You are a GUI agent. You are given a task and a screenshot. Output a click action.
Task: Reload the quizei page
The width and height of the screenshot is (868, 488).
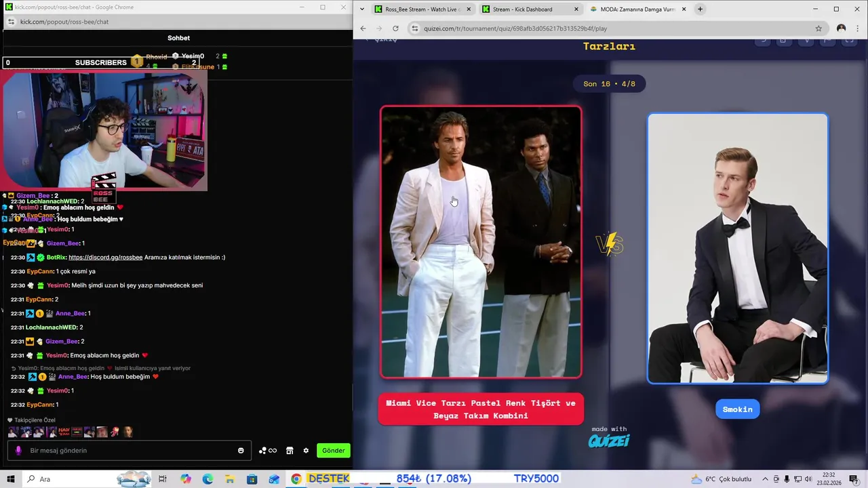pyautogui.click(x=395, y=28)
